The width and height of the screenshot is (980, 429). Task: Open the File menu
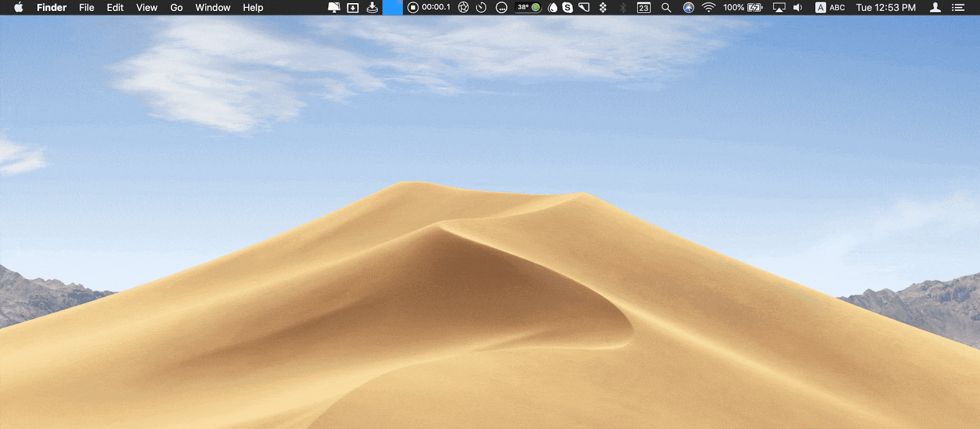(86, 7)
